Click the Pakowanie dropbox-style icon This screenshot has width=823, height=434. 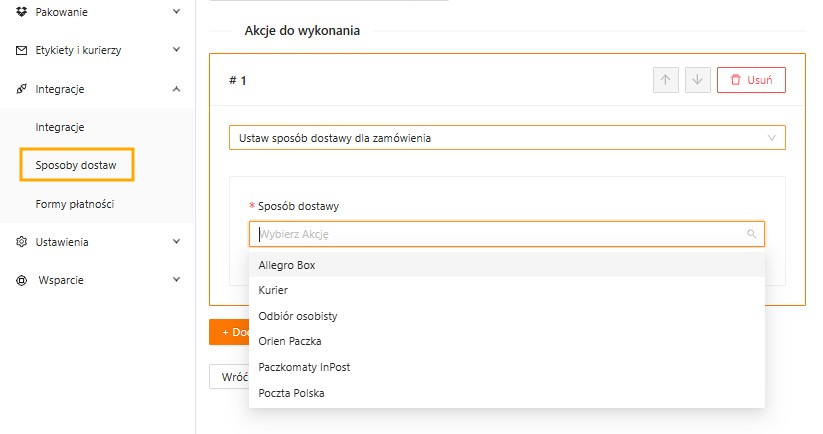(22, 12)
